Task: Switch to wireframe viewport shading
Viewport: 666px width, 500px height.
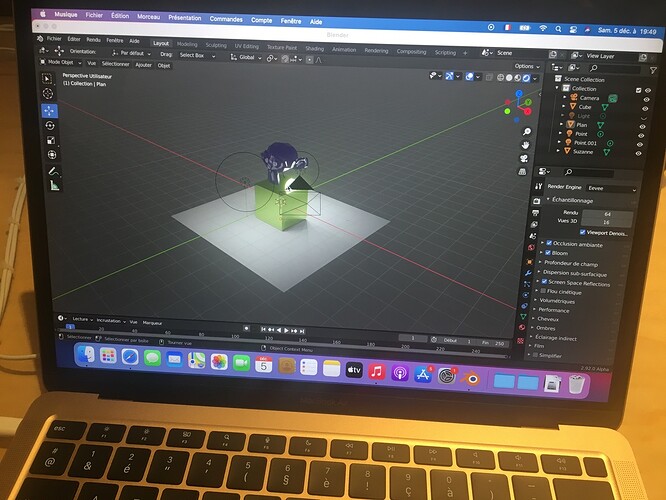Action: tap(500, 77)
